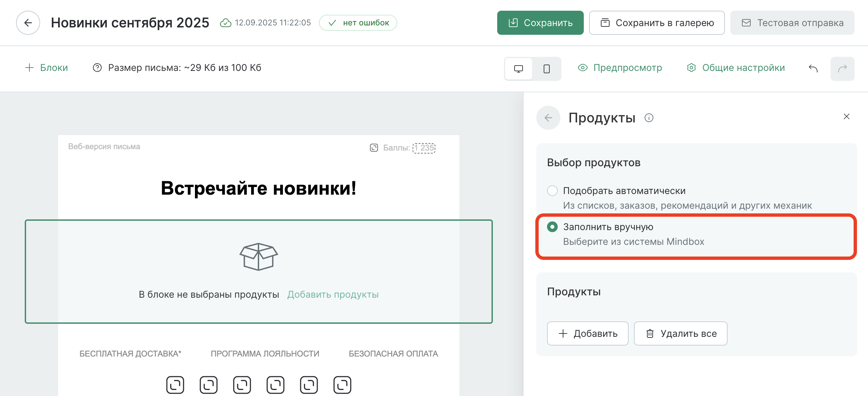
Task: Click help icon near Размер письма
Action: coord(97,68)
